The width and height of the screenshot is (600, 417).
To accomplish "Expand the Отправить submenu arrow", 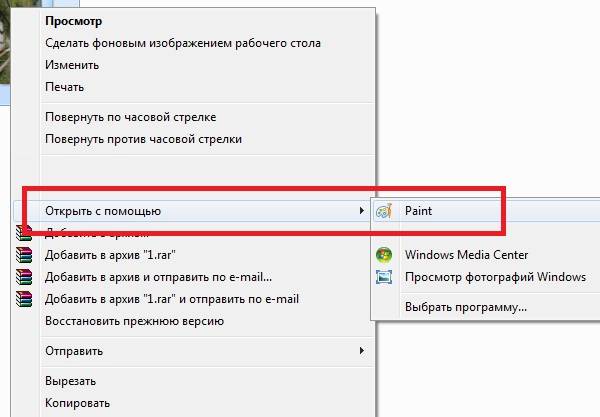I will click(x=361, y=350).
